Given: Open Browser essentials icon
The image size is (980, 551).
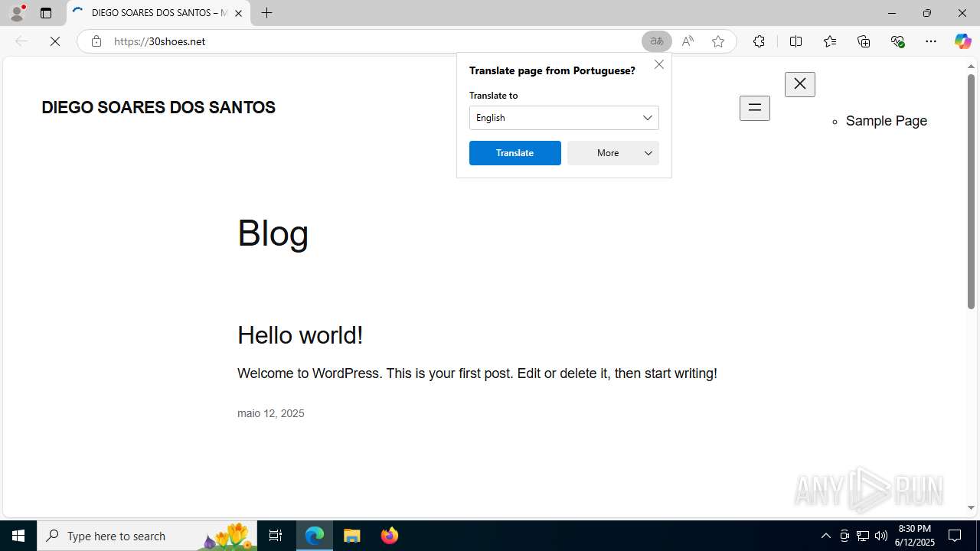Looking at the screenshot, I should 897,41.
